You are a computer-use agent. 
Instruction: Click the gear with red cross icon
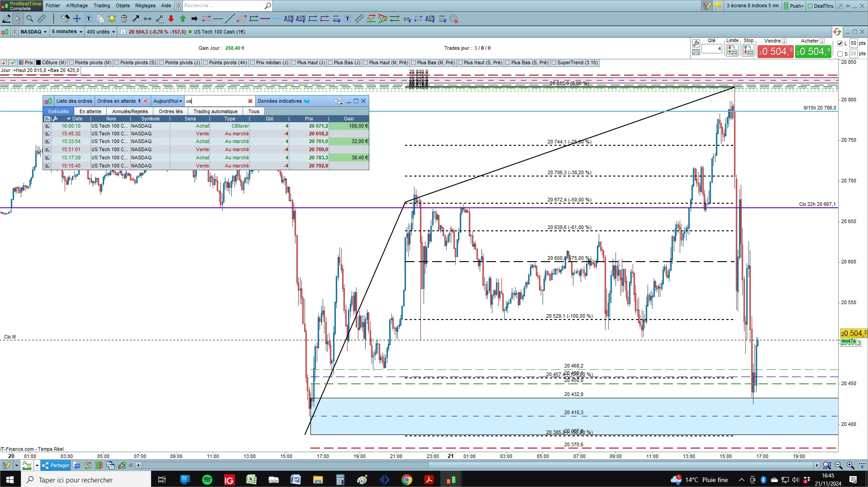click(453, 19)
